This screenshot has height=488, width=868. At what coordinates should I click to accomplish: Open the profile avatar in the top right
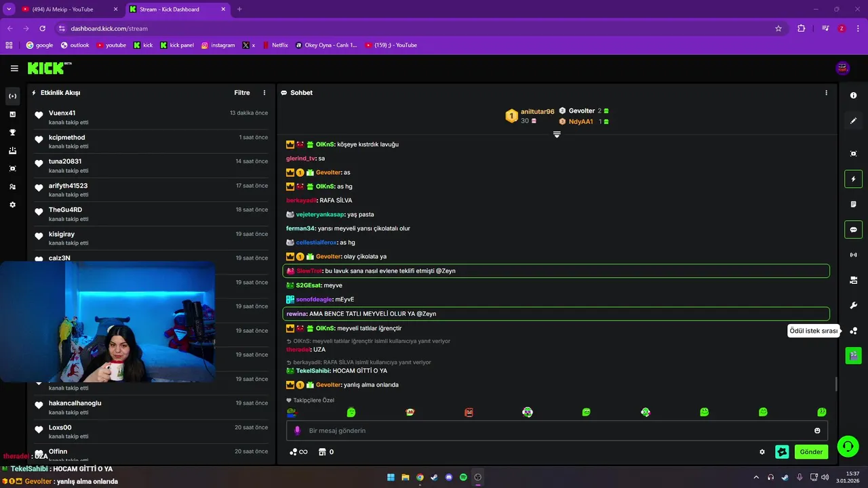[843, 68]
